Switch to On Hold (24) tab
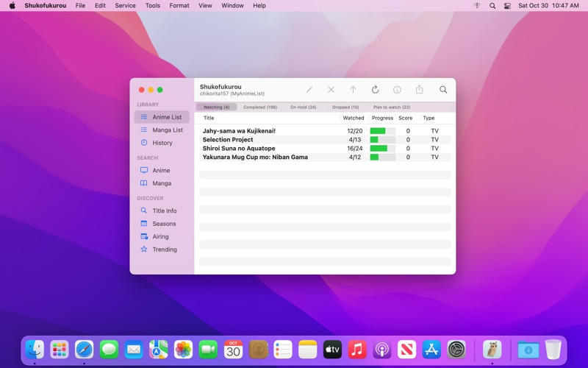 [304, 107]
